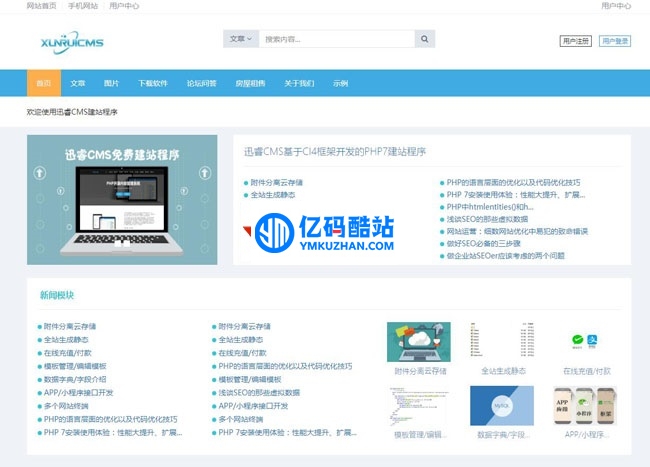Click the search magnifier icon
650x467 pixels.
pyautogui.click(x=424, y=39)
